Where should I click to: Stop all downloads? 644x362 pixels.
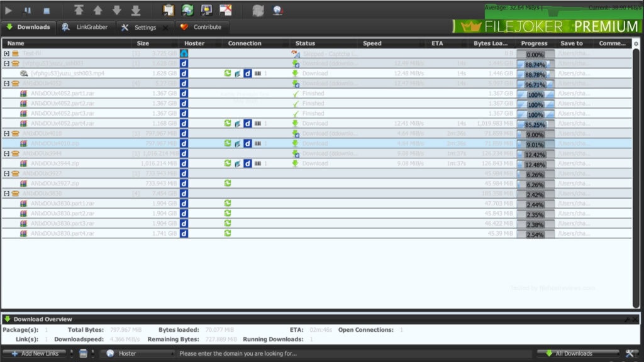47,10
